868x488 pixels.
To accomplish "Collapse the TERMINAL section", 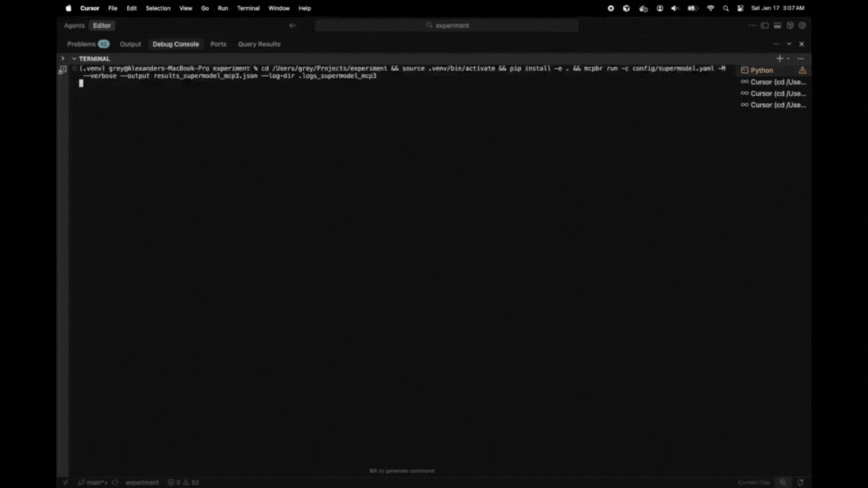I will pyautogui.click(x=74, y=59).
